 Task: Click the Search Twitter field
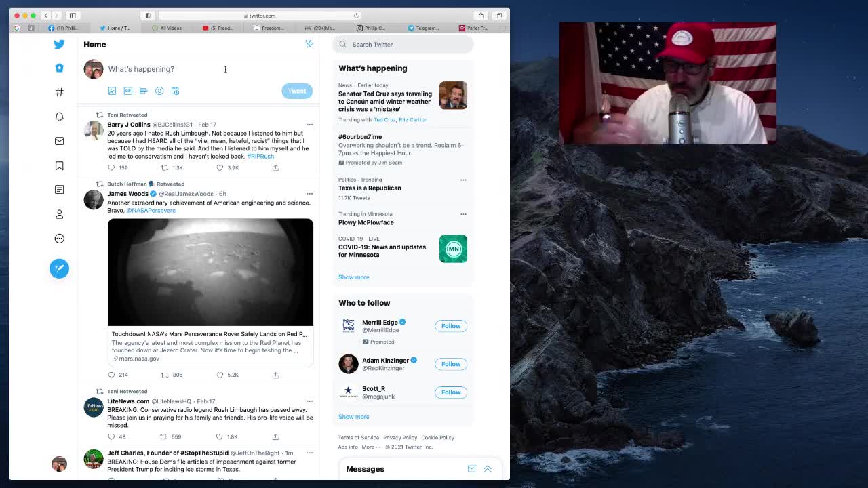pyautogui.click(x=403, y=45)
